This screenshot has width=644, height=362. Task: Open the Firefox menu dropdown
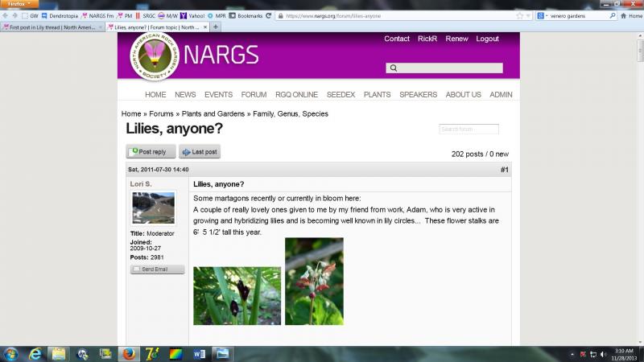pos(18,4)
